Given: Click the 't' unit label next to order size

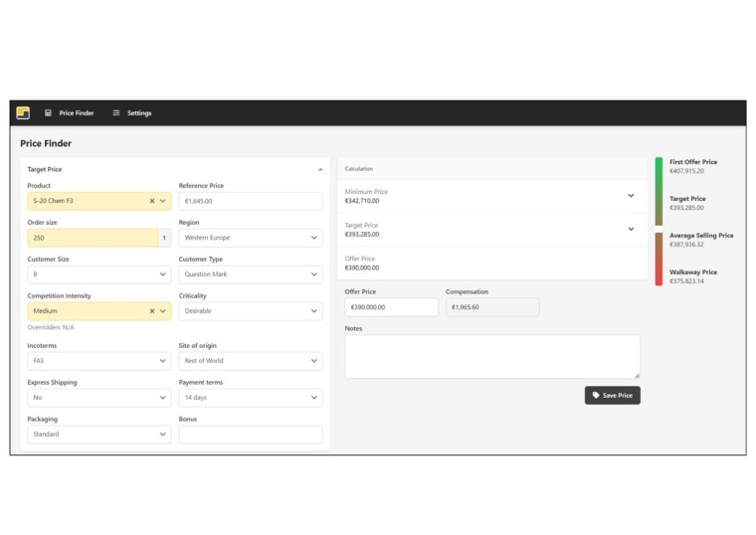Looking at the screenshot, I should click(164, 238).
